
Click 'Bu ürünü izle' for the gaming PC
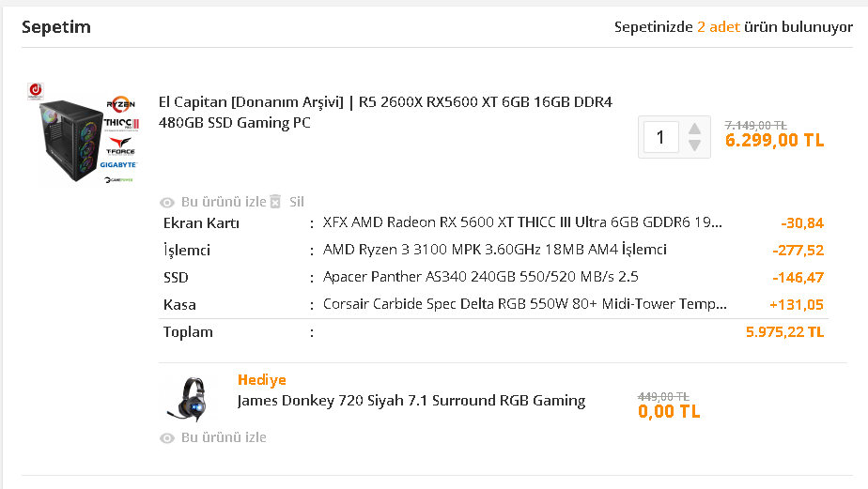click(x=224, y=202)
